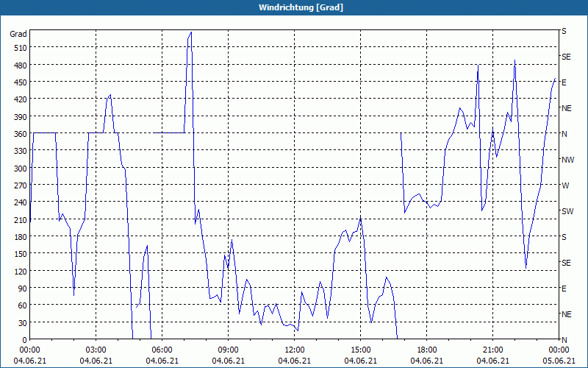Image resolution: width=588 pixels, height=368 pixels.
Task: Select the 210 degree axis label
Action: pyautogui.click(x=21, y=219)
